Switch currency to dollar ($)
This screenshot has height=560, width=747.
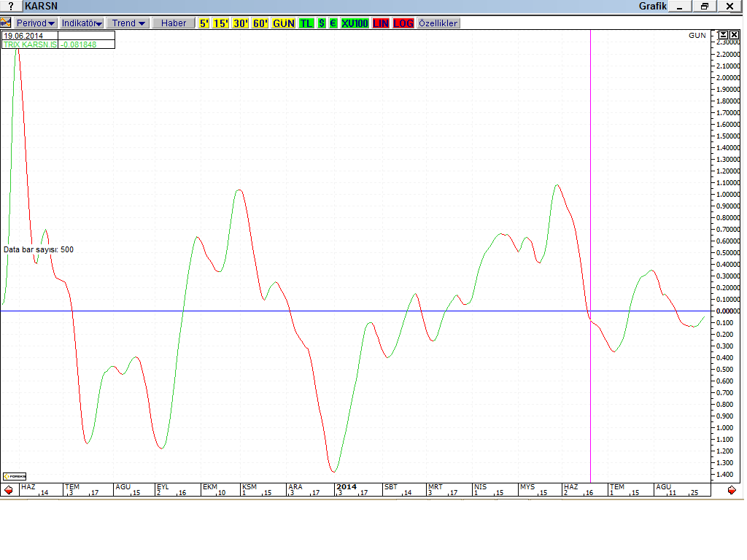(x=321, y=23)
